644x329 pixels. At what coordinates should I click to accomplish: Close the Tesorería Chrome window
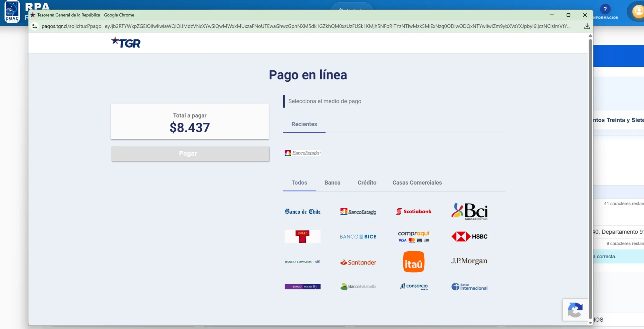pyautogui.click(x=585, y=15)
